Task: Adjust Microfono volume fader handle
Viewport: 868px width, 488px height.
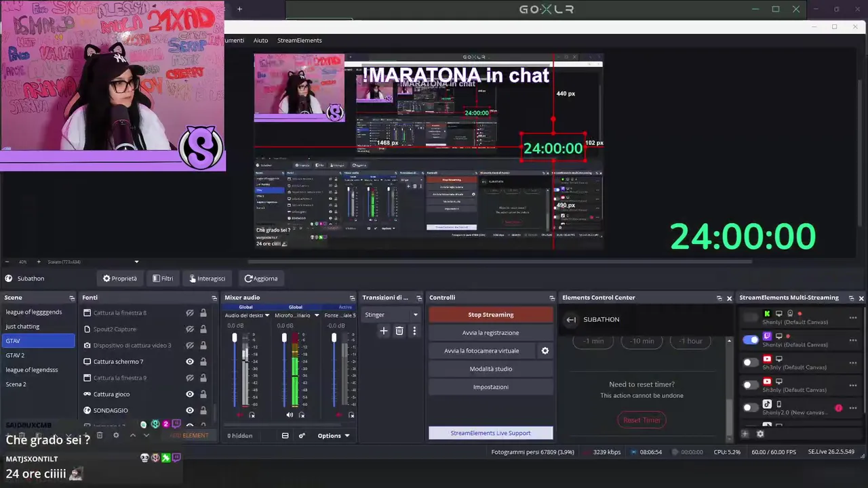Action: tap(284, 338)
